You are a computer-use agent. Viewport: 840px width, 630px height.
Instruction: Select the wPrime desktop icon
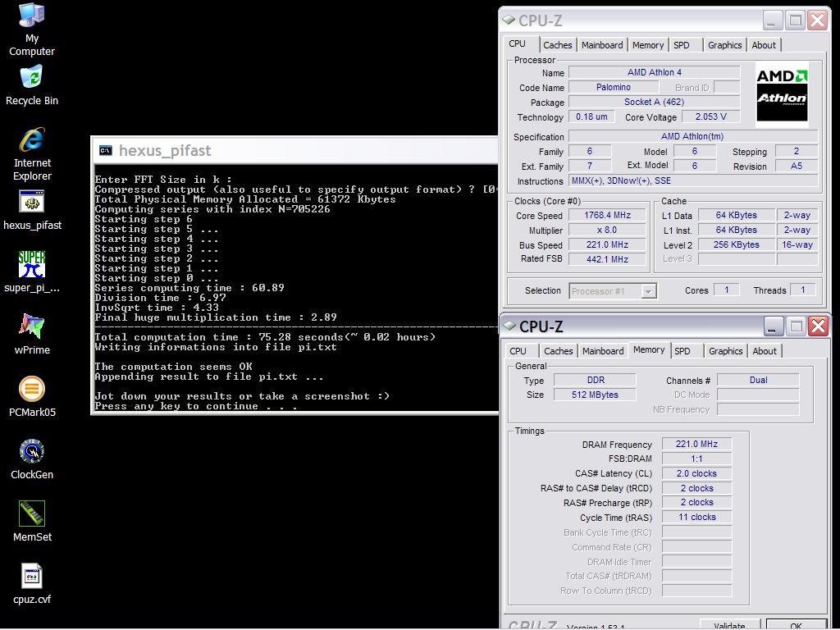pos(32,335)
